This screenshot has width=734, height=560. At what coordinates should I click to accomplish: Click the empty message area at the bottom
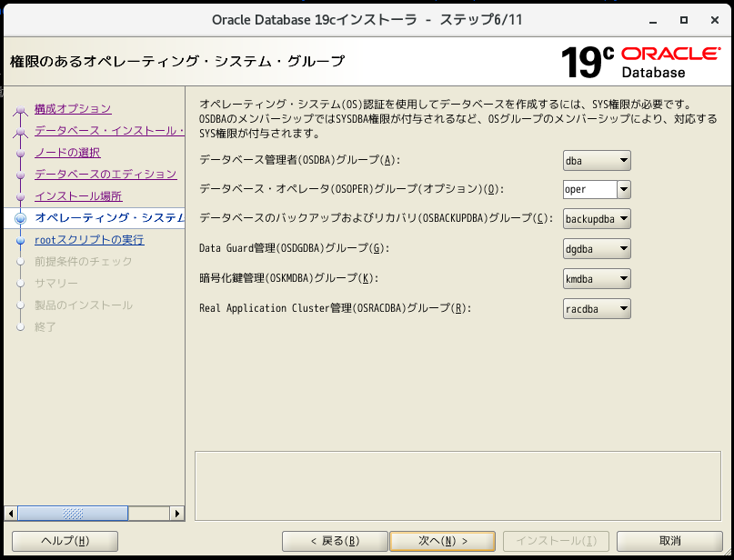pyautogui.click(x=457, y=485)
